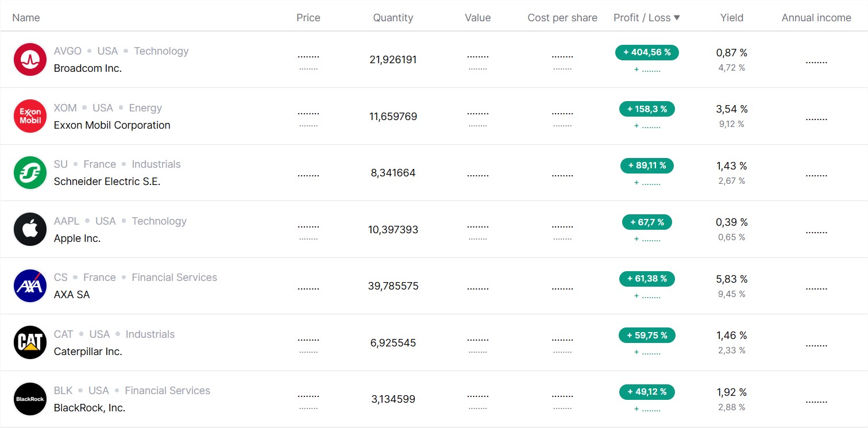Click Industrials tag on Caterpillar row
This screenshot has width=868, height=428.
click(x=150, y=334)
